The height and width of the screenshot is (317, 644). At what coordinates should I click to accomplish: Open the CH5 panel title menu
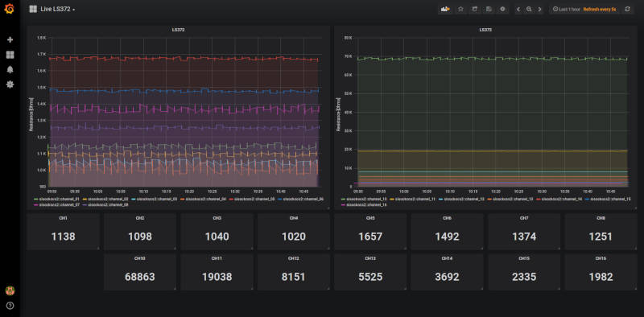coord(370,218)
